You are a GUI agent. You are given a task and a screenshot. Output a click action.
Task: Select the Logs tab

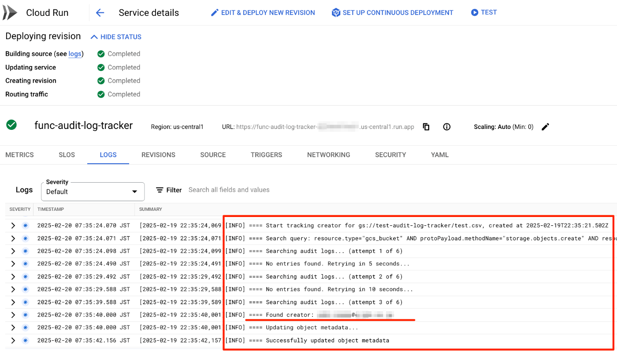[108, 155]
